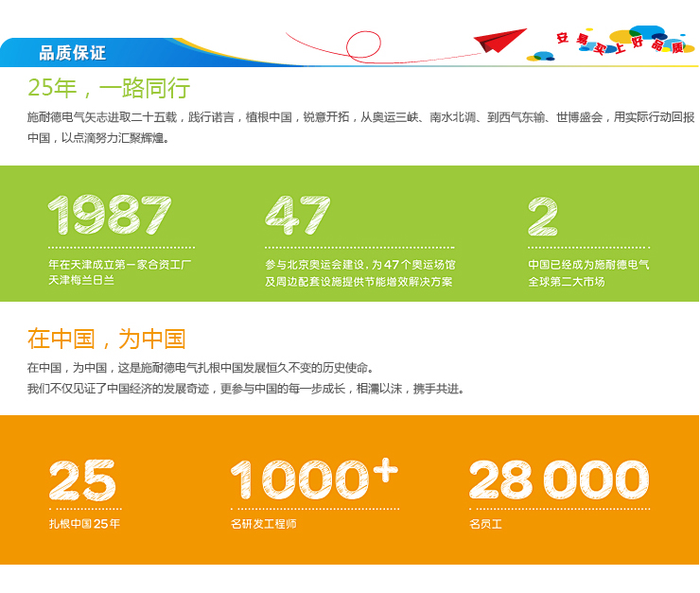Click the red paper airplane graphic
Viewport: 700px width, 593px height.
(x=500, y=40)
